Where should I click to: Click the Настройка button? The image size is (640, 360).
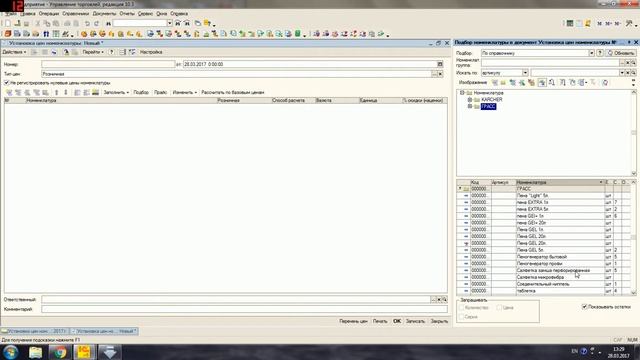151,52
